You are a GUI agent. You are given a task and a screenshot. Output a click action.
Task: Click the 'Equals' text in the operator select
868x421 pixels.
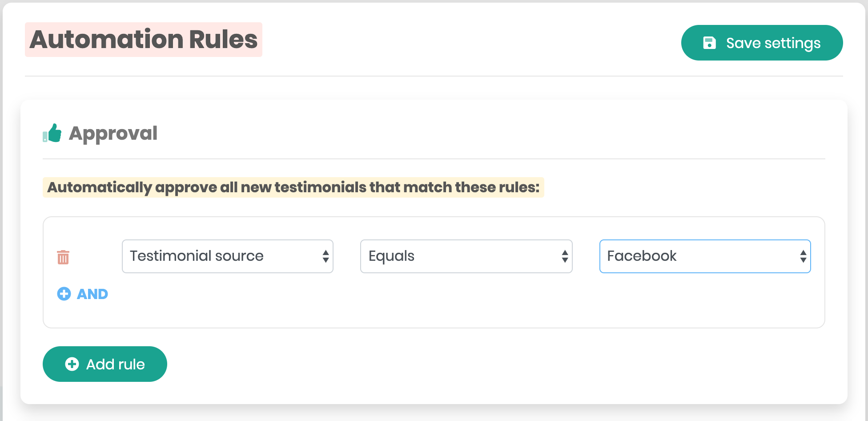coord(391,256)
